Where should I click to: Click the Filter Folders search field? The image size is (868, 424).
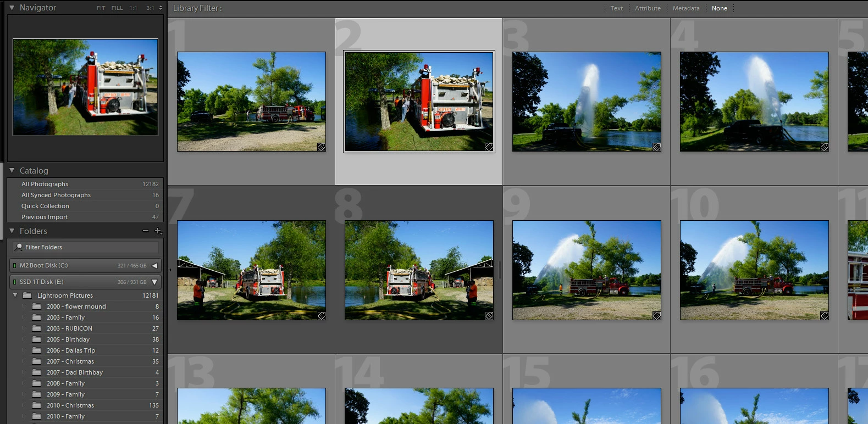86,247
